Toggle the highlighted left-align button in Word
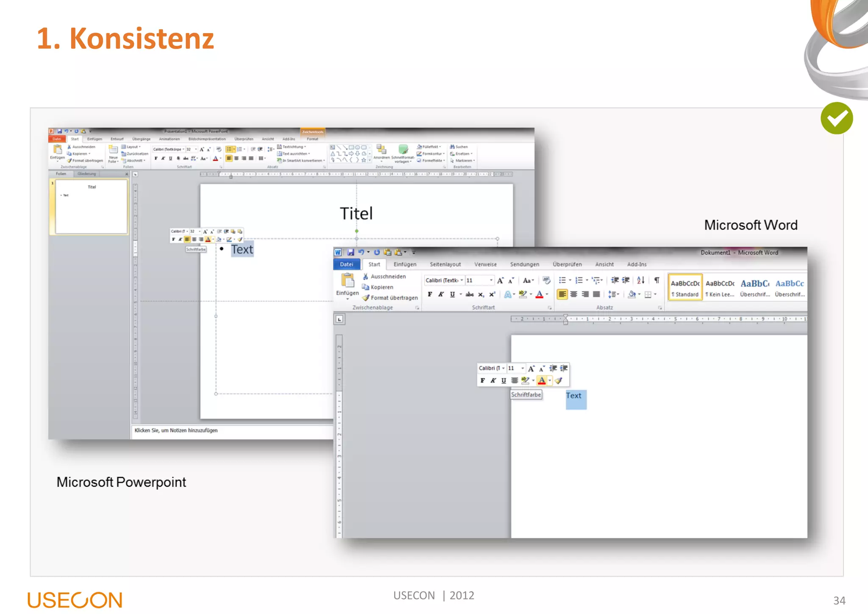The width and height of the screenshot is (868, 614). click(562, 294)
